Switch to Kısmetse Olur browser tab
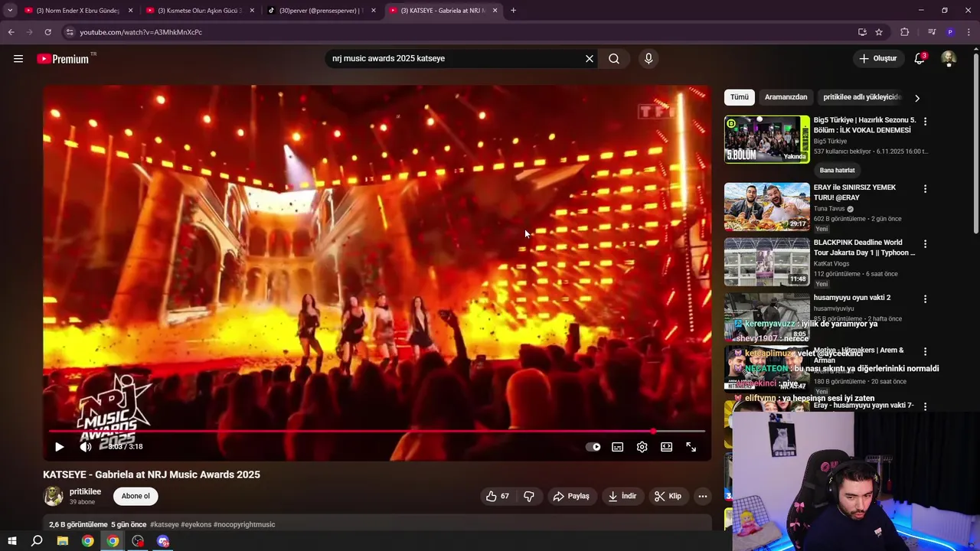The height and width of the screenshot is (551, 980). point(200,11)
